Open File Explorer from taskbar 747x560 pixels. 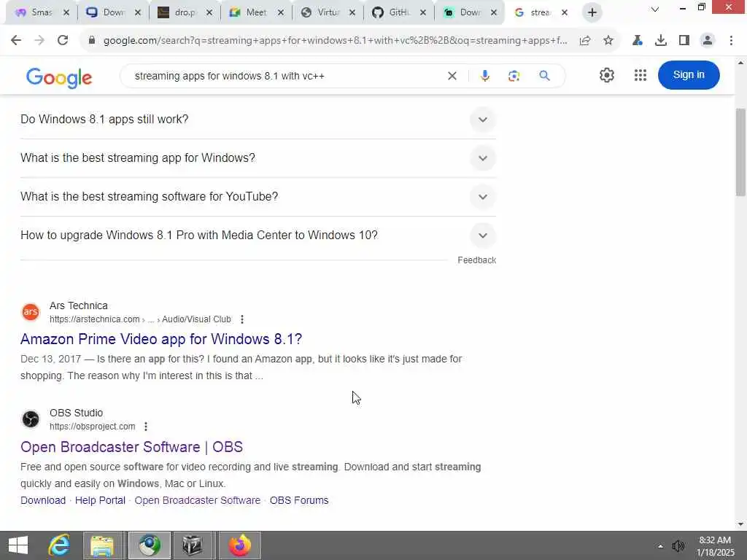[102, 545]
